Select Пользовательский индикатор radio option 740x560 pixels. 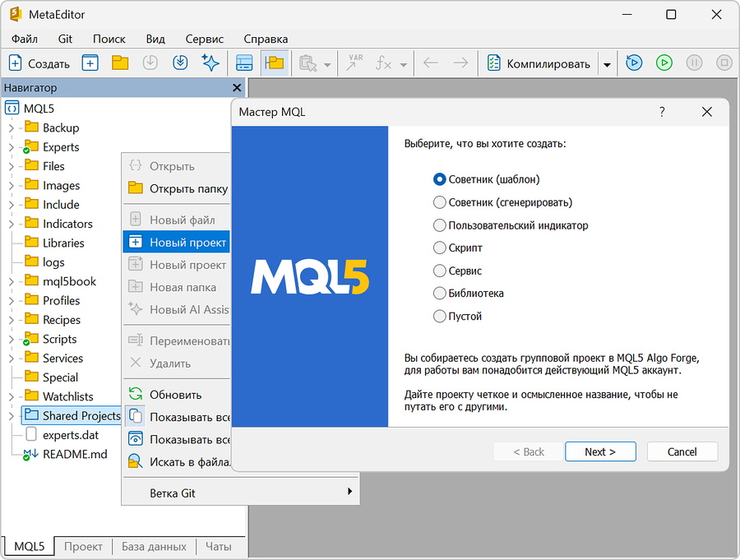tap(511, 225)
